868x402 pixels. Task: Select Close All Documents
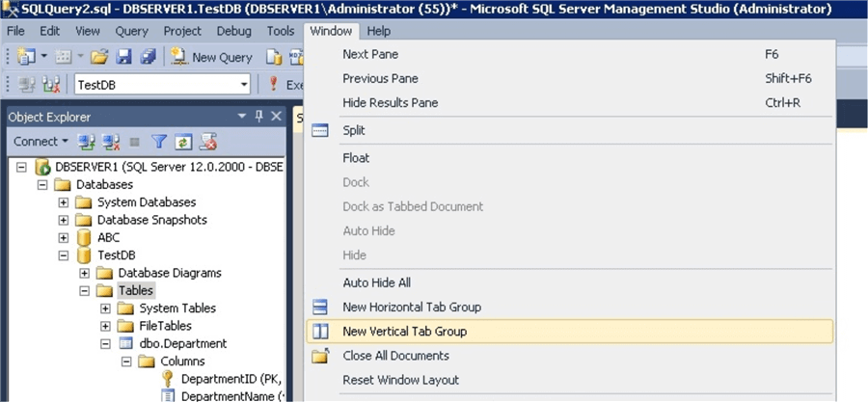click(x=569, y=356)
